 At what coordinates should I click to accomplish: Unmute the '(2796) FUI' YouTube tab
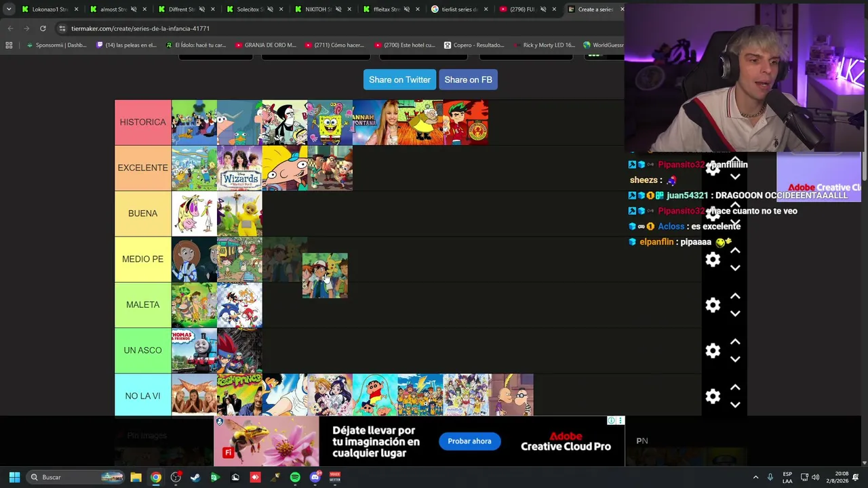tap(542, 9)
